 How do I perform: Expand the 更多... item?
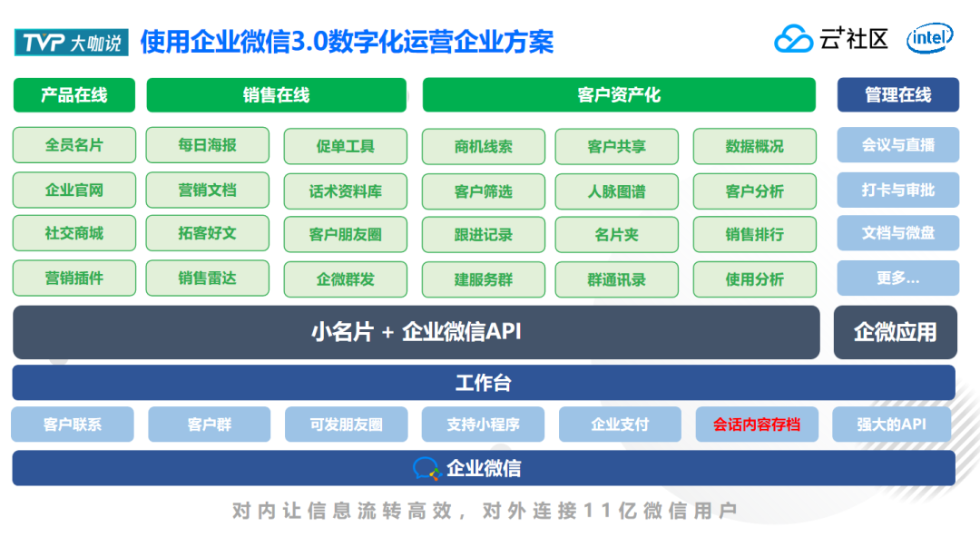pos(898,278)
